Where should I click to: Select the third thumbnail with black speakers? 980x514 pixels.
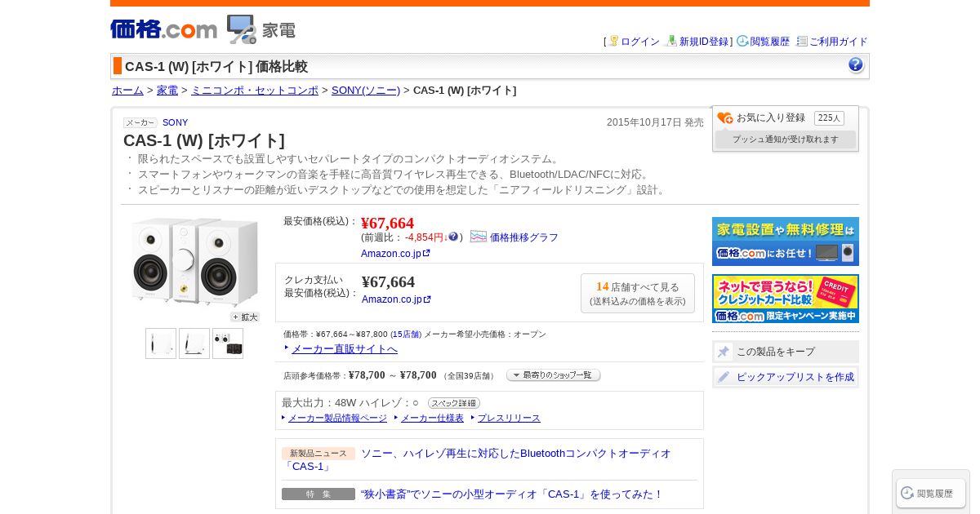click(x=228, y=343)
